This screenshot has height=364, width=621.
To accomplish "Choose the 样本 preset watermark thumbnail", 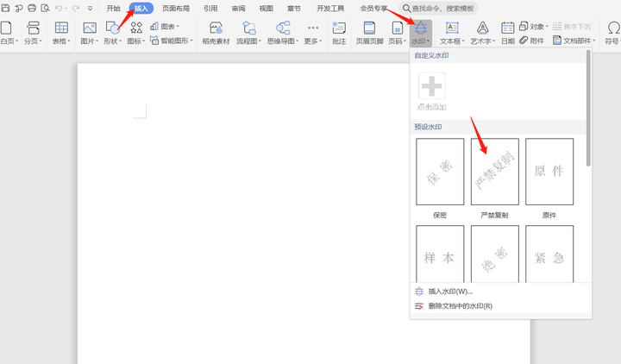I will pos(440,254).
